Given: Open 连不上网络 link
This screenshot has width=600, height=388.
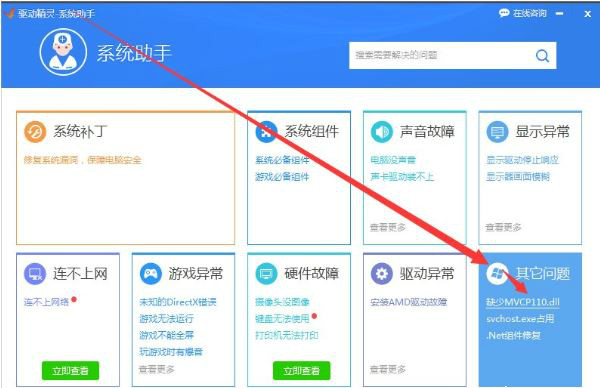Looking at the screenshot, I should click(x=46, y=302).
